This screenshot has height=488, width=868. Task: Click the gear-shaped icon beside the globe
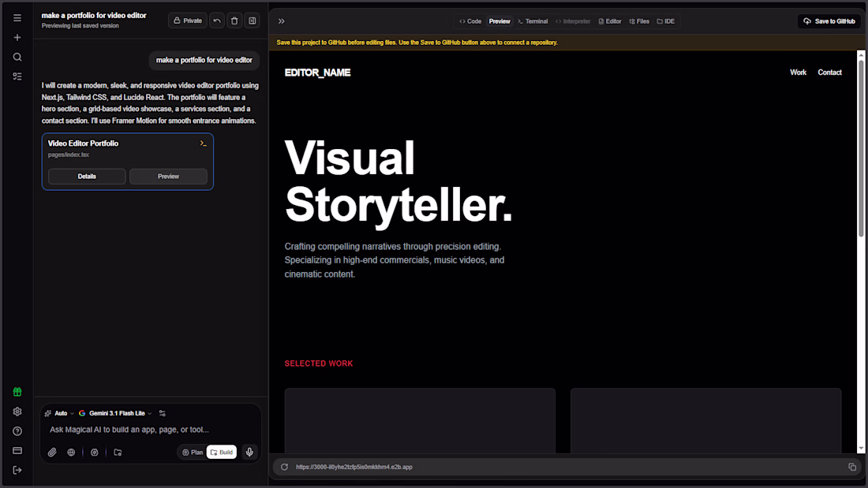pos(95,452)
